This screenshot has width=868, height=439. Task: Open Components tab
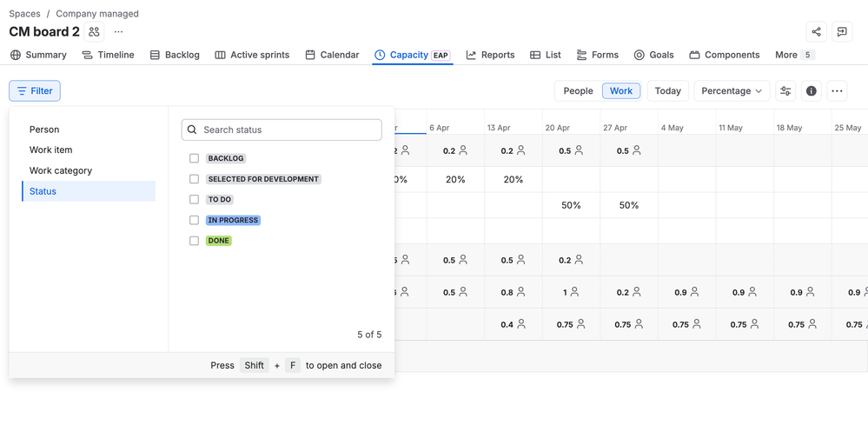click(724, 55)
